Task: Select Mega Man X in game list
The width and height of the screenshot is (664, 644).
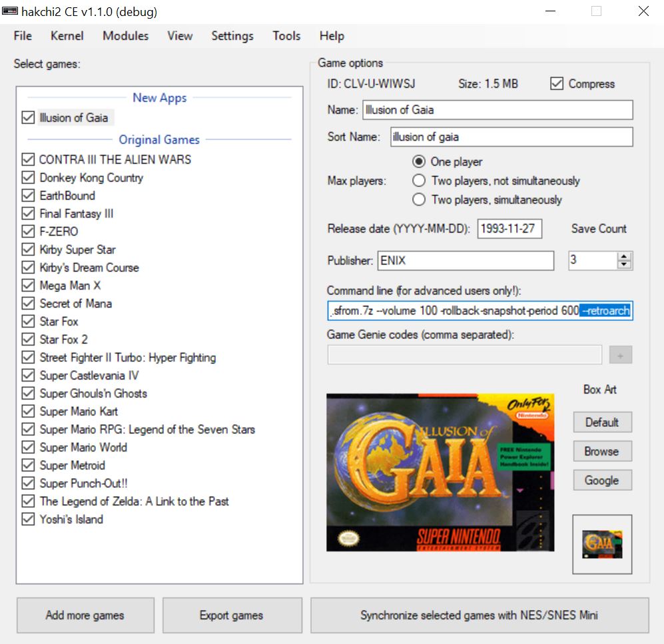Action: click(x=70, y=286)
